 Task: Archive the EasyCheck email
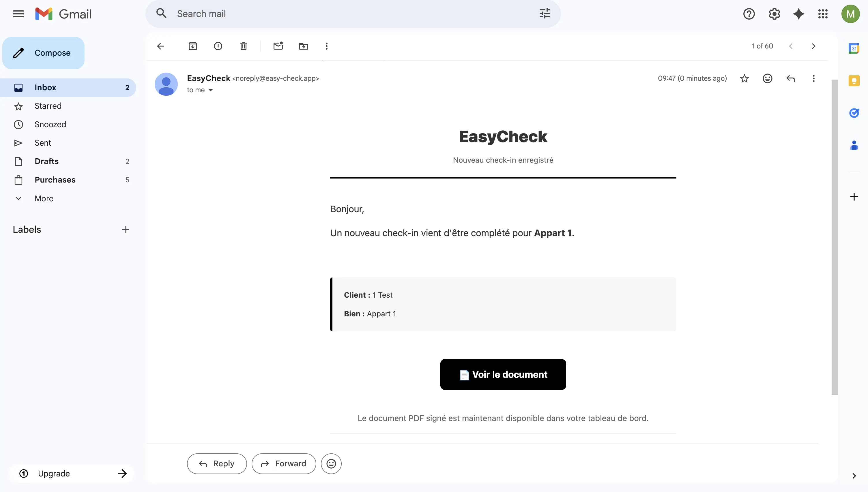[193, 46]
